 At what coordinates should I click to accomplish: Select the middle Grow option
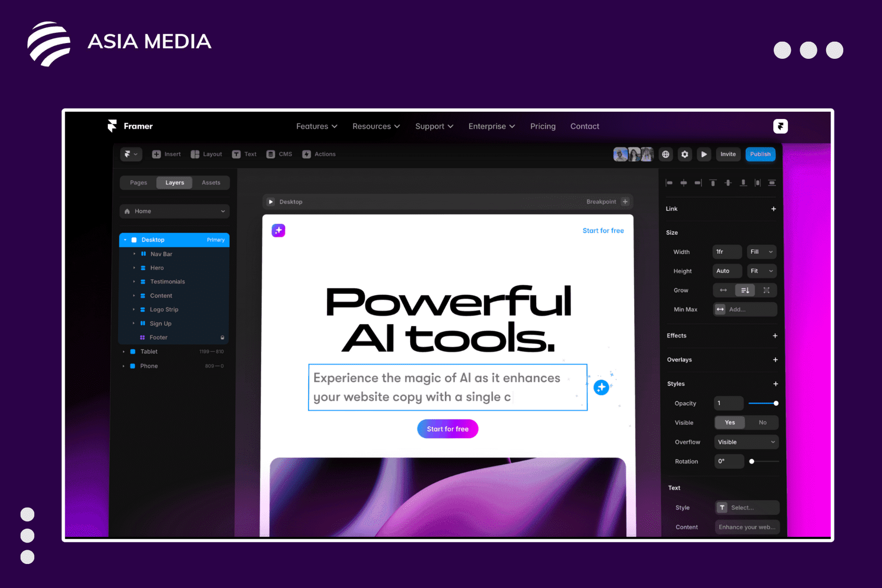745,291
